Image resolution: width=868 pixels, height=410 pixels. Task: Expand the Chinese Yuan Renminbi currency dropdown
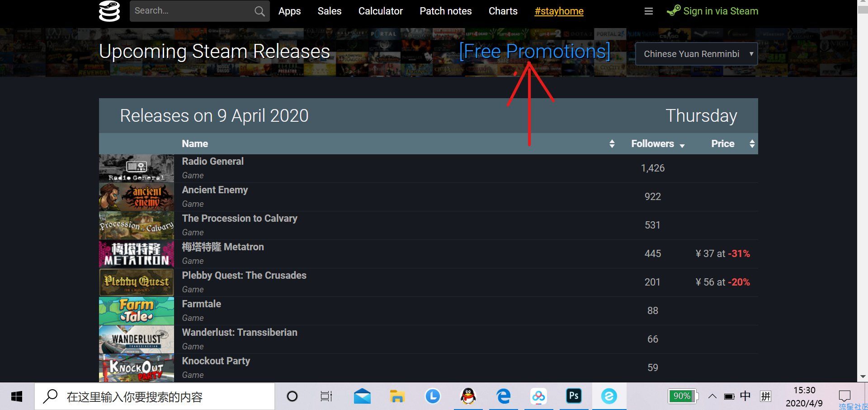coord(697,54)
